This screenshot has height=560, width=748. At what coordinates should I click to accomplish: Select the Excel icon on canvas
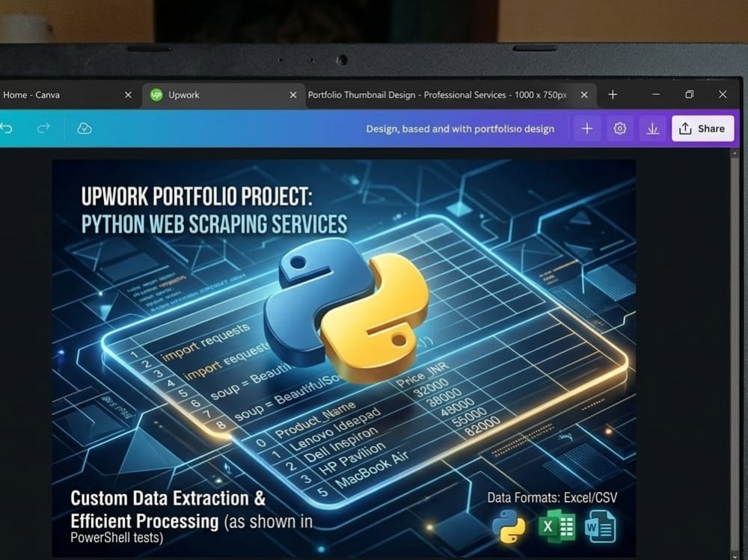[557, 526]
